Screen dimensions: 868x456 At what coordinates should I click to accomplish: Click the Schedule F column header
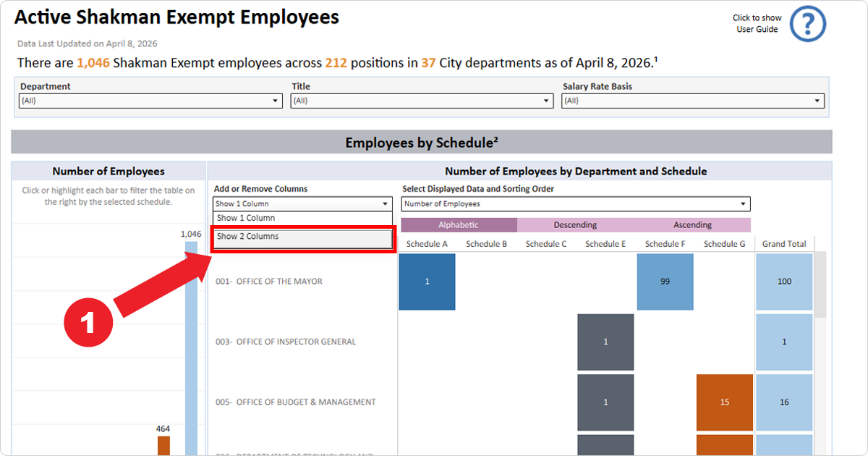click(x=665, y=244)
